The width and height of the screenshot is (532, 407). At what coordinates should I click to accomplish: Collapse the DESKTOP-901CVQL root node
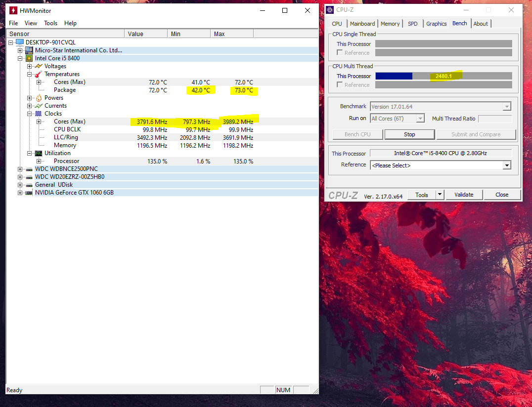click(x=11, y=42)
